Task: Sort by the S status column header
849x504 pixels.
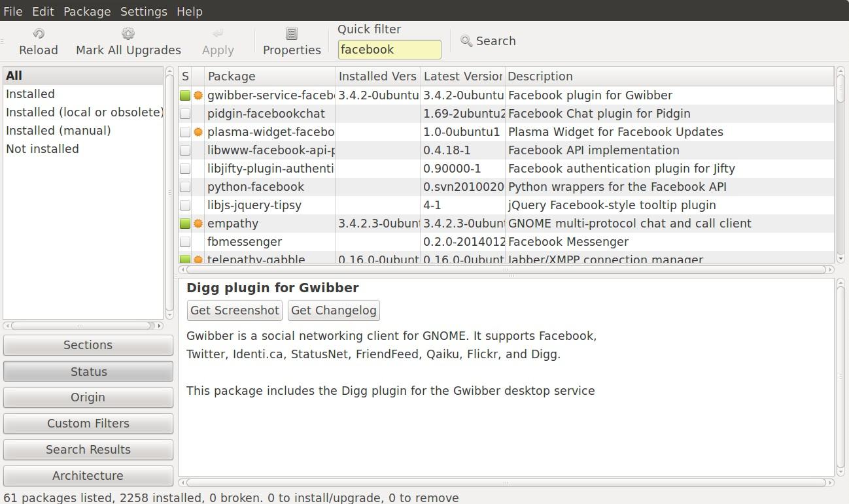Action: click(186, 76)
